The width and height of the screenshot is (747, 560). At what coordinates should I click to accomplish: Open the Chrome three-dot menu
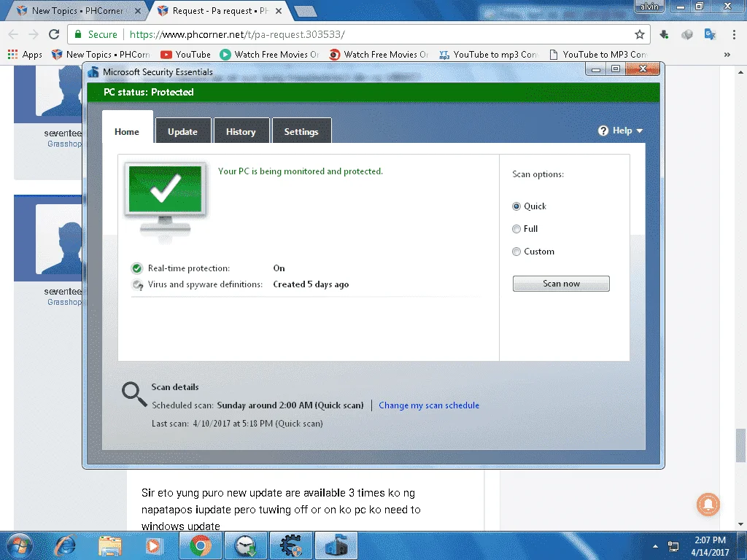click(x=734, y=34)
